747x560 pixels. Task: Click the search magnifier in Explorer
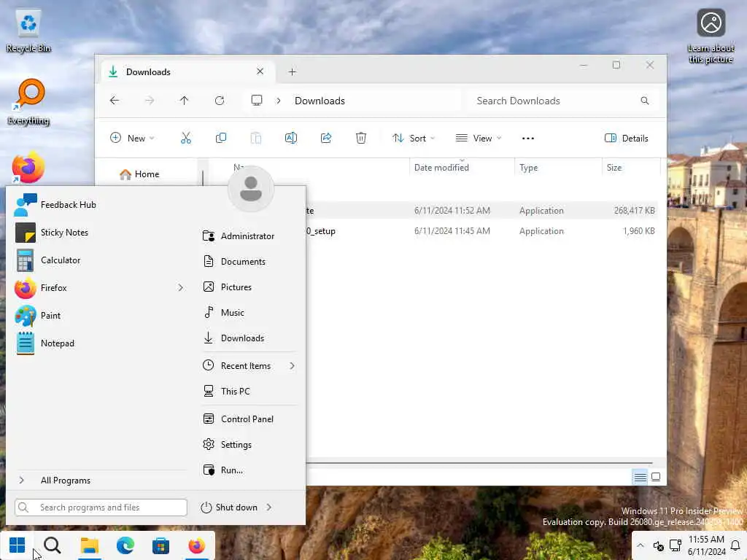[645, 101]
